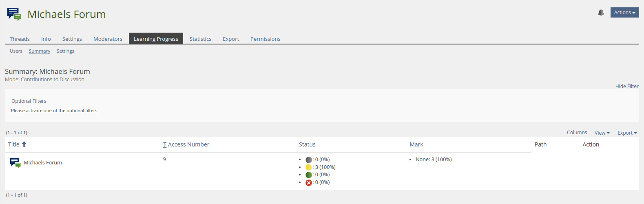The width and height of the screenshot is (644, 204).
Task: Switch to the Threads tab
Action: pos(20,39)
